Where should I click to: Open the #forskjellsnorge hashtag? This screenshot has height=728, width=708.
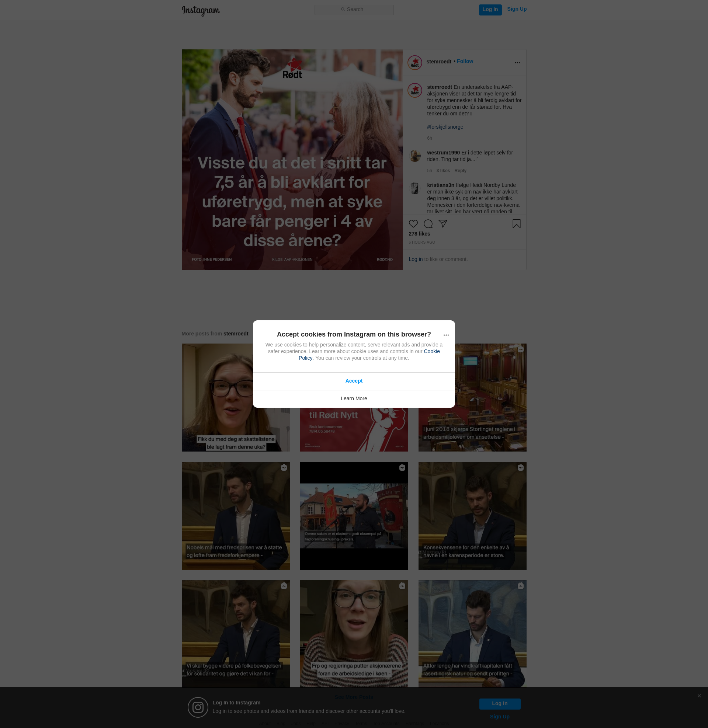point(445,127)
